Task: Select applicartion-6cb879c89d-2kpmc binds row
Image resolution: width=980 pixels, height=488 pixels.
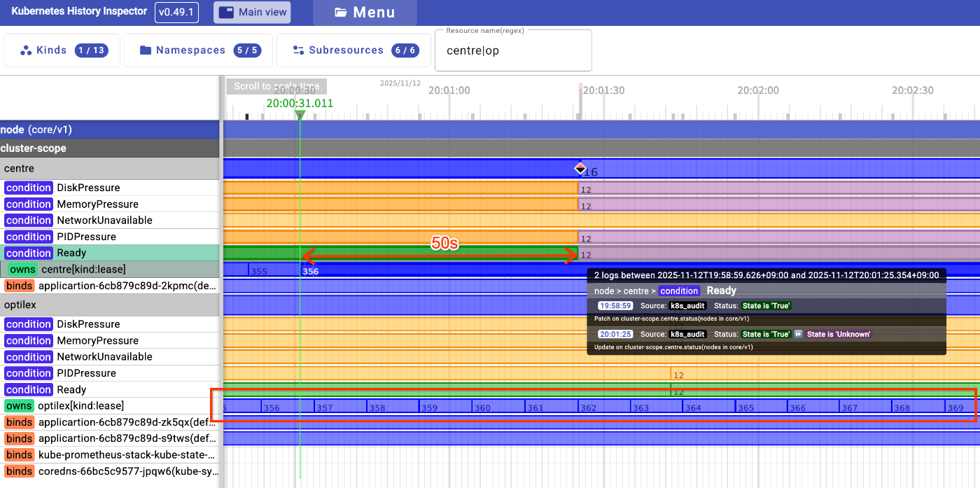Action: [111, 286]
